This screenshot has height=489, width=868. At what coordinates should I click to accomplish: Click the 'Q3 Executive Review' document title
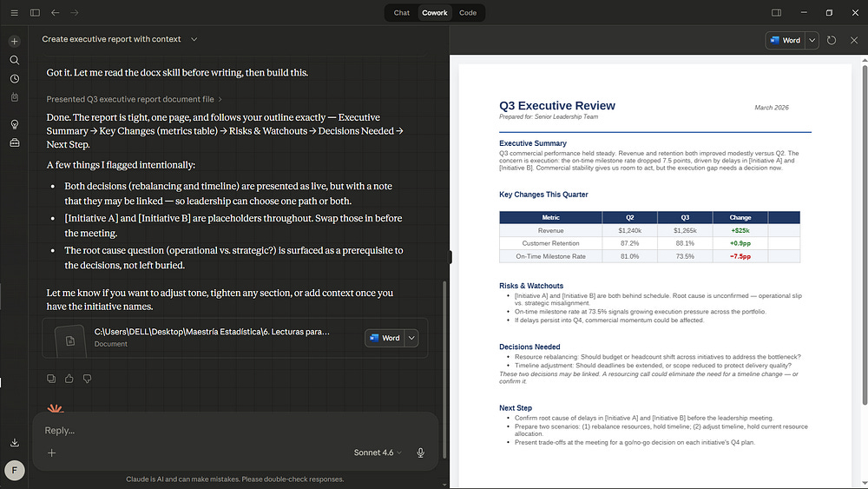pyautogui.click(x=557, y=106)
